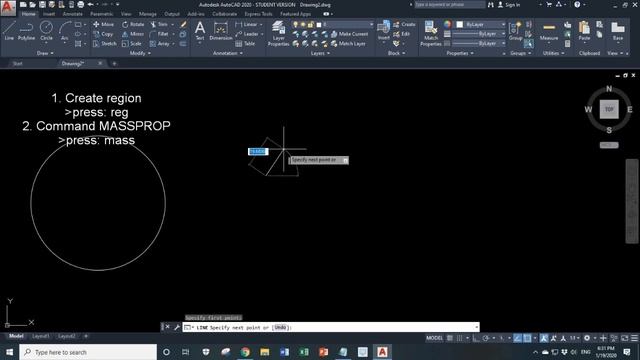The height and width of the screenshot is (360, 640).
Task: Insert a Table annotation
Action: click(x=245, y=44)
